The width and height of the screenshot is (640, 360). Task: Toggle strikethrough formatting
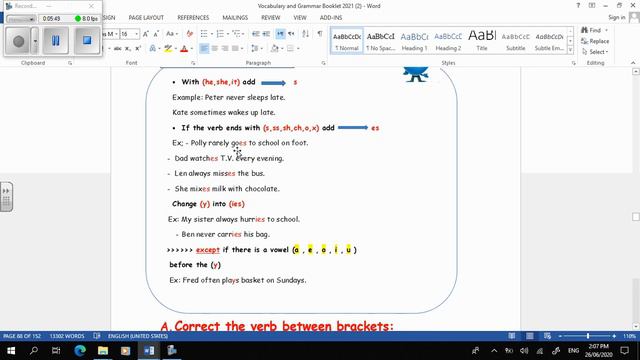point(118,49)
